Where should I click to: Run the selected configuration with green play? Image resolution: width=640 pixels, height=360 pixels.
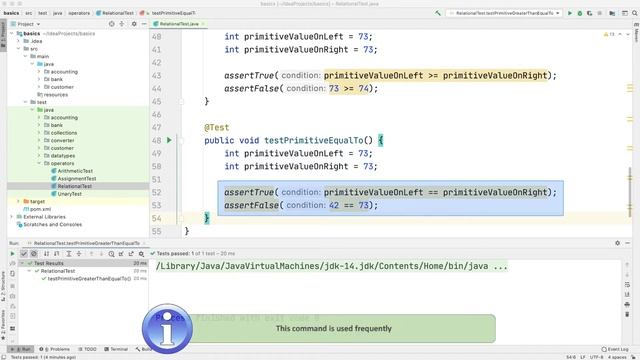tap(570, 13)
